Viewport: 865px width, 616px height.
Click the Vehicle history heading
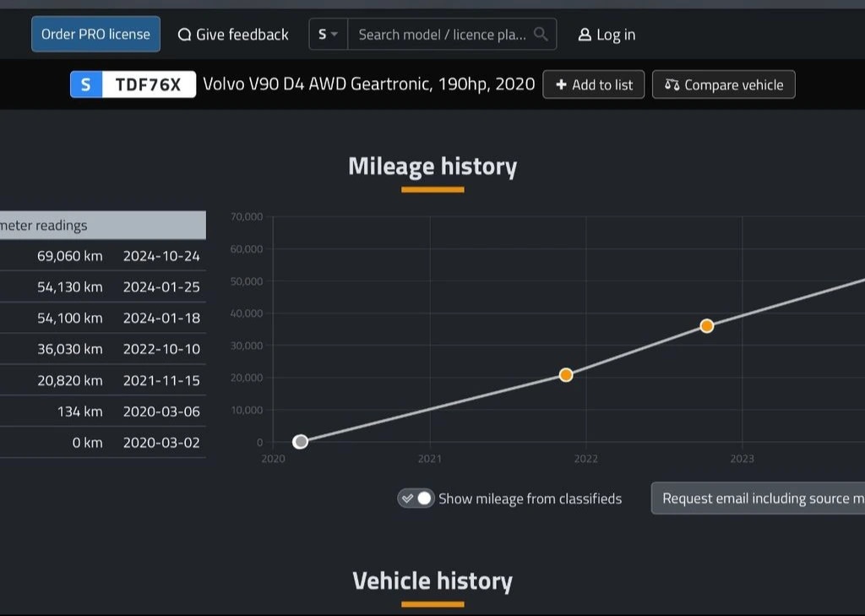pyautogui.click(x=432, y=581)
